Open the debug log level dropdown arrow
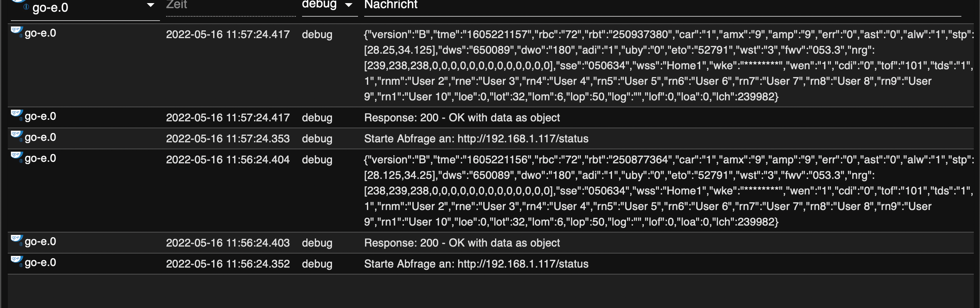The image size is (980, 308). [x=349, y=5]
